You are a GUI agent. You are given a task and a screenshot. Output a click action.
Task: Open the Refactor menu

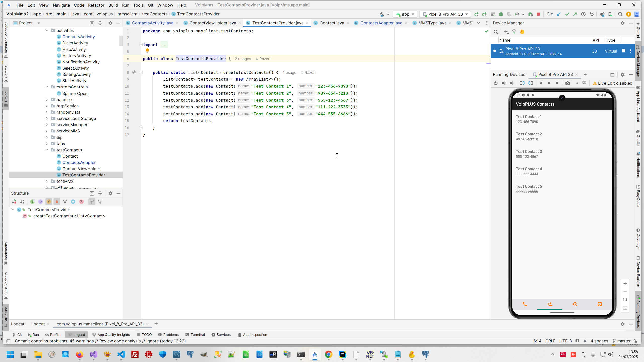tap(96, 5)
